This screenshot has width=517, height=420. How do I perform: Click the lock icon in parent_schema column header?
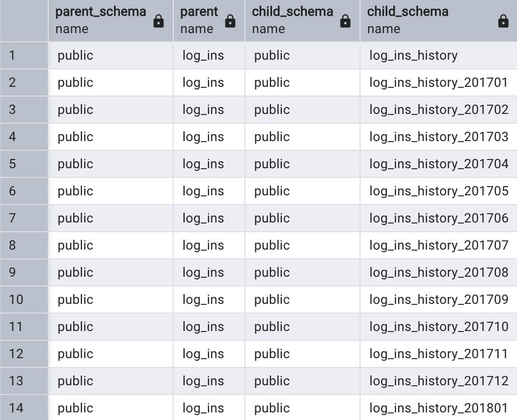[x=159, y=21]
